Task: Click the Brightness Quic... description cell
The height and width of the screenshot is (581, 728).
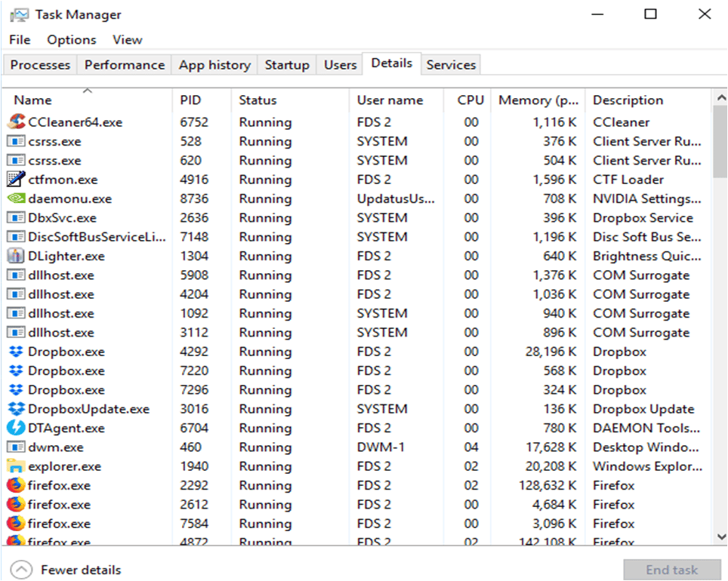Action: click(646, 256)
